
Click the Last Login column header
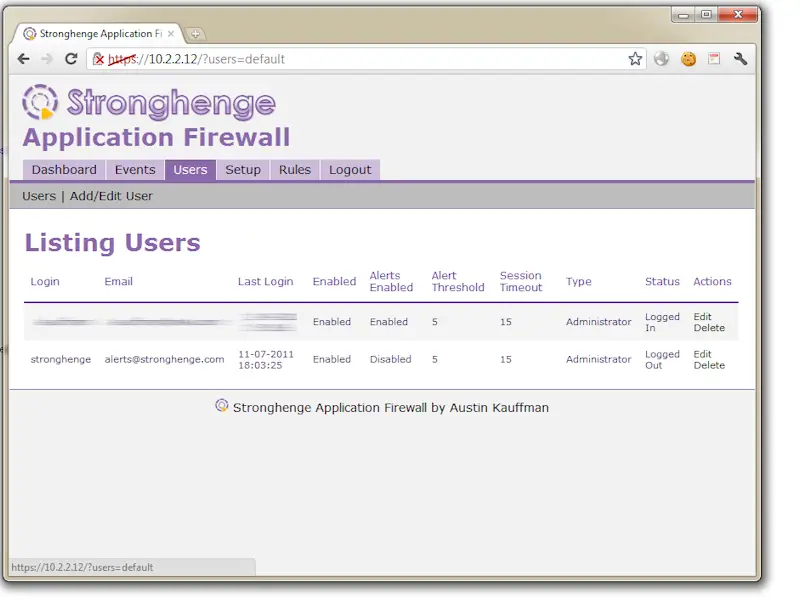pos(266,282)
